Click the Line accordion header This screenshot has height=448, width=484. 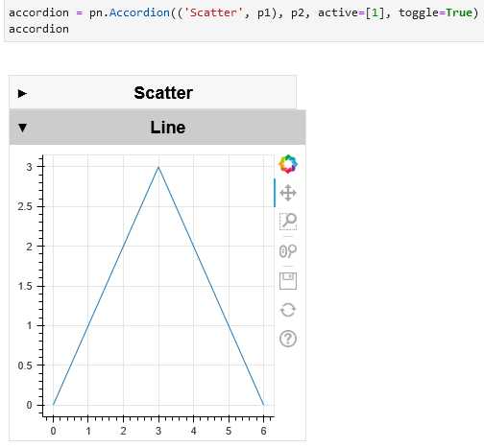pos(157,128)
